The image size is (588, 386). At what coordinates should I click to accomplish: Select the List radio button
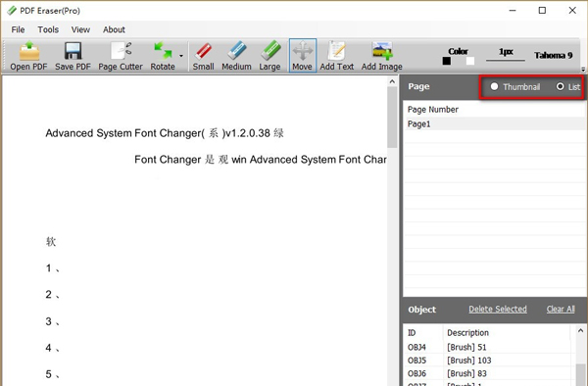click(x=561, y=86)
